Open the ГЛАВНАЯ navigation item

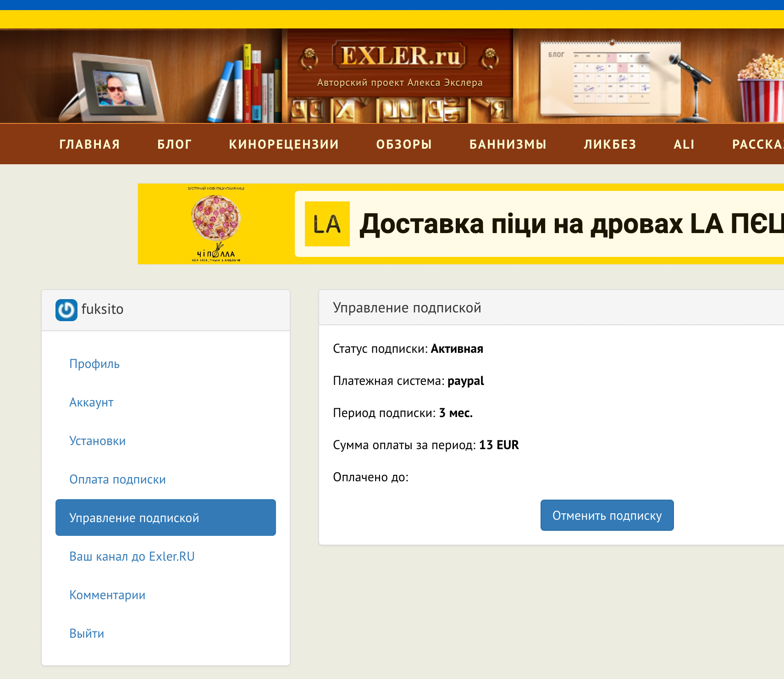pyautogui.click(x=89, y=144)
